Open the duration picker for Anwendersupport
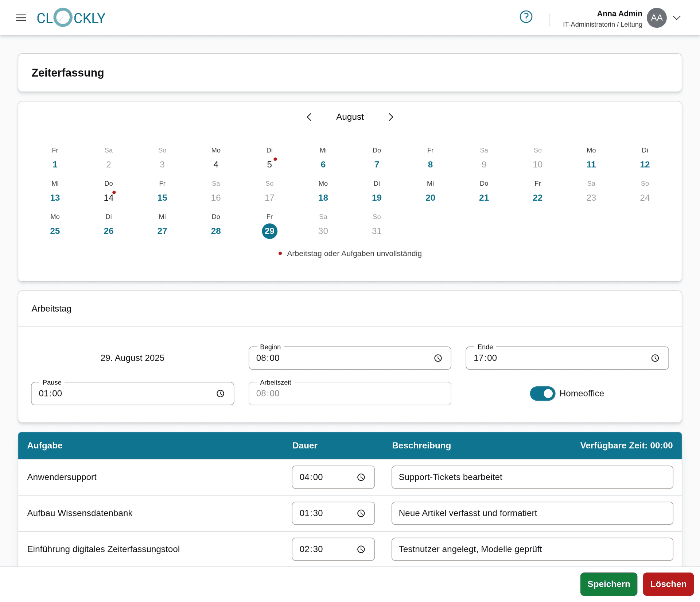 [x=361, y=477]
